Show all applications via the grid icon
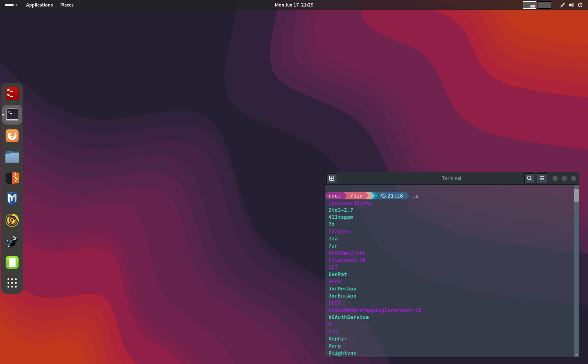The height and width of the screenshot is (364, 588). pyautogui.click(x=12, y=283)
